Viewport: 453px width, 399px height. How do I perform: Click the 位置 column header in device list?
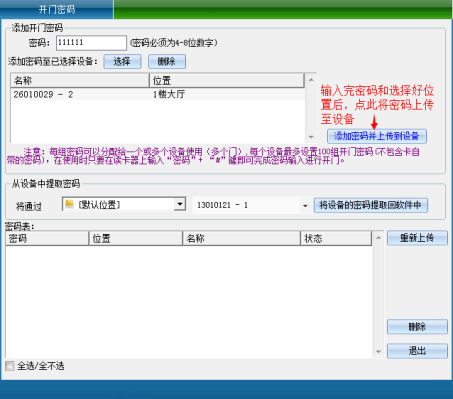coord(227,81)
